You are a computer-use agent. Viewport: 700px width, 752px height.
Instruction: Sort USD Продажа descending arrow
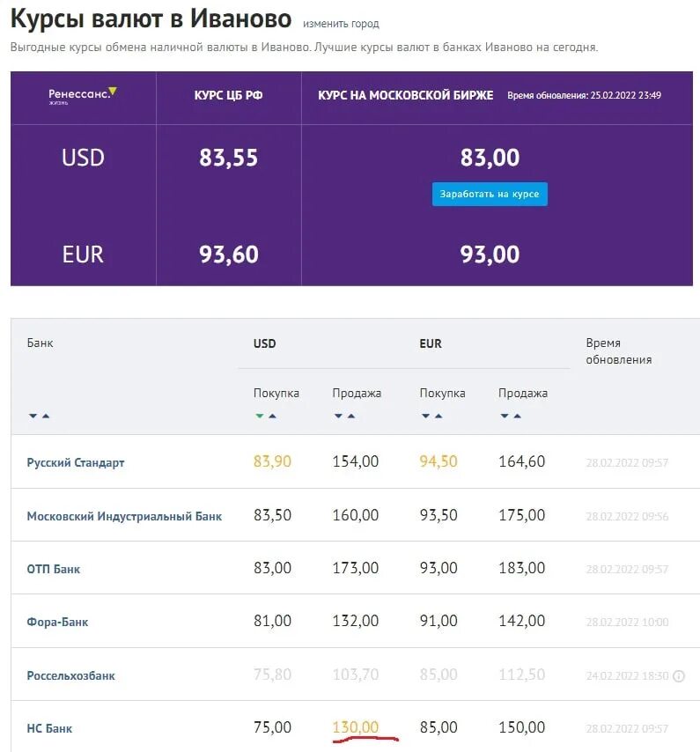338,416
